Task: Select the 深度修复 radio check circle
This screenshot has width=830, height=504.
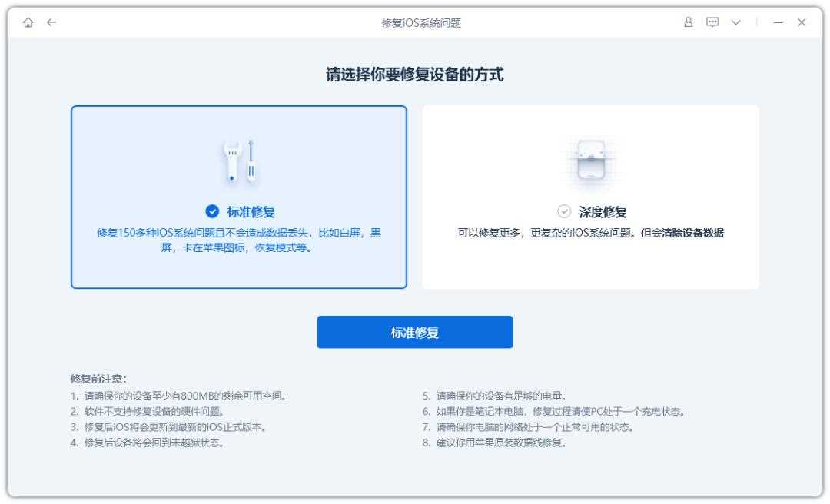Action: 564,213
